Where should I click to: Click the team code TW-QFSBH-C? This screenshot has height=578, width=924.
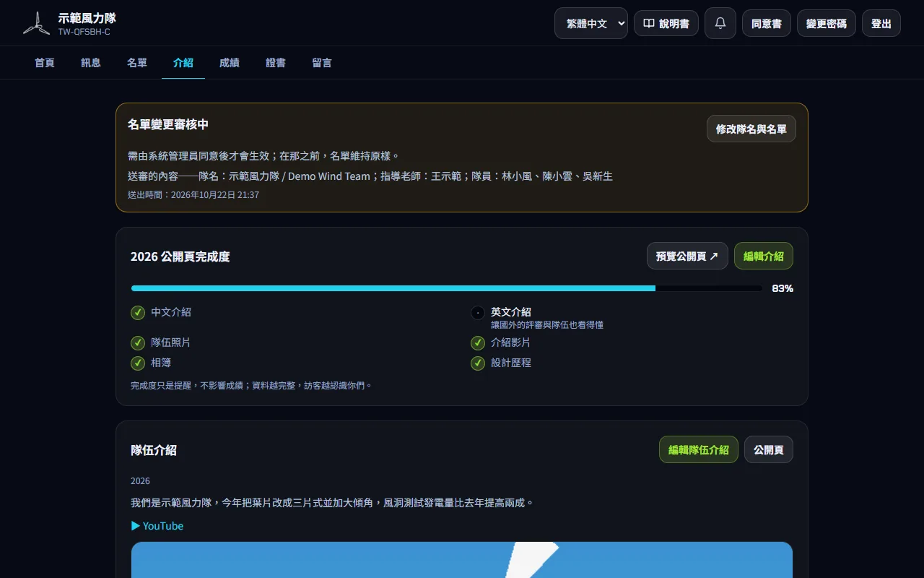coord(84,32)
